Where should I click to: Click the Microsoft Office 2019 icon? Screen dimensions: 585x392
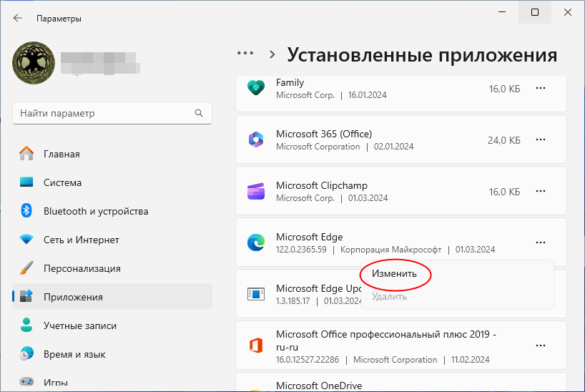coord(256,346)
